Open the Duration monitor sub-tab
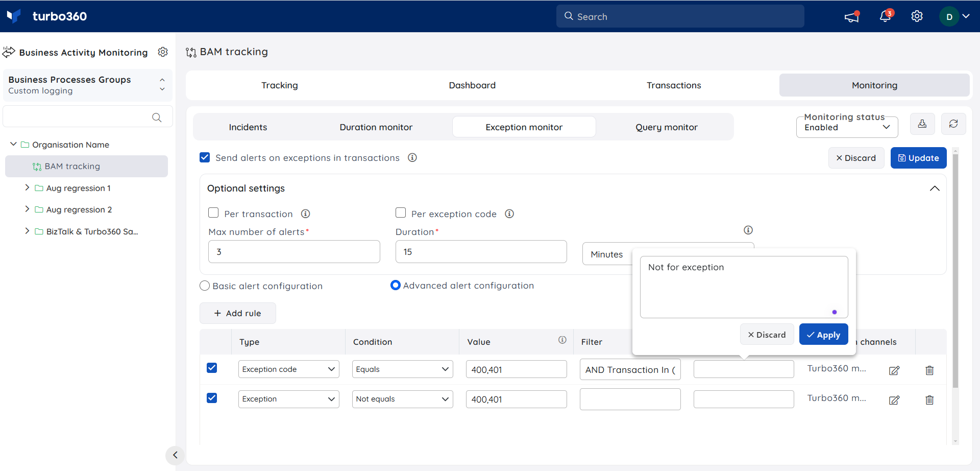The height and width of the screenshot is (471, 980). pyautogui.click(x=376, y=127)
